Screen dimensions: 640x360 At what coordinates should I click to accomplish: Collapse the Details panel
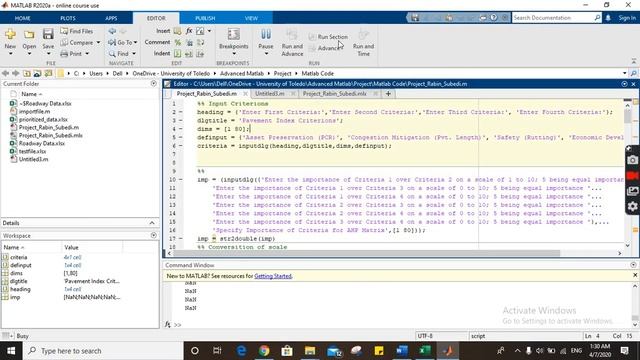[152, 223]
